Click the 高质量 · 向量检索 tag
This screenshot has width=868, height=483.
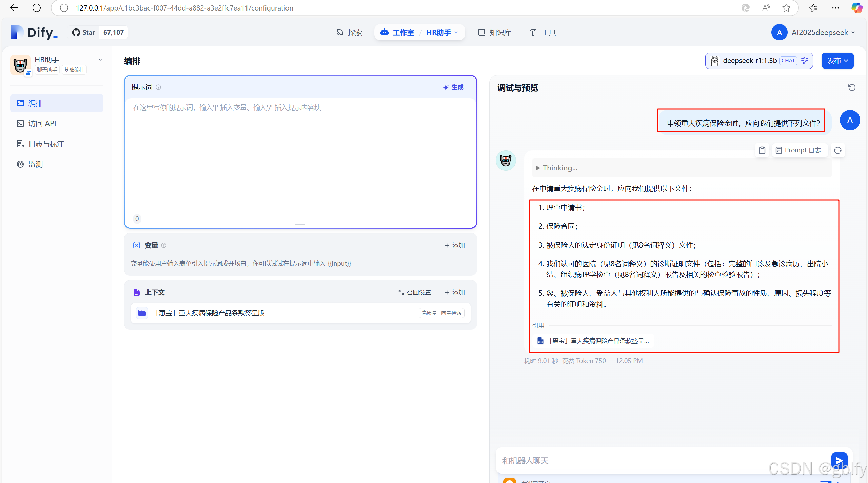click(441, 313)
